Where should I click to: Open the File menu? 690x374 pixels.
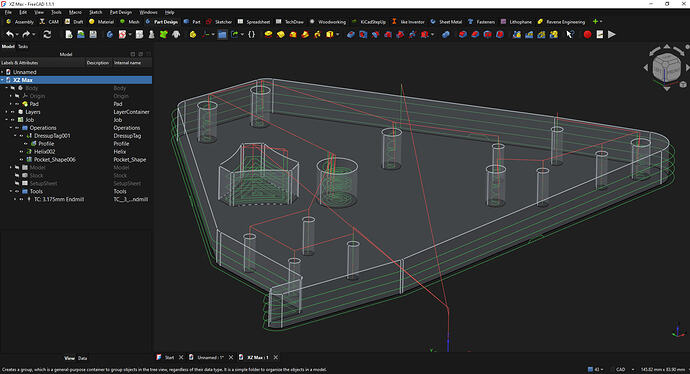pyautogui.click(x=8, y=12)
